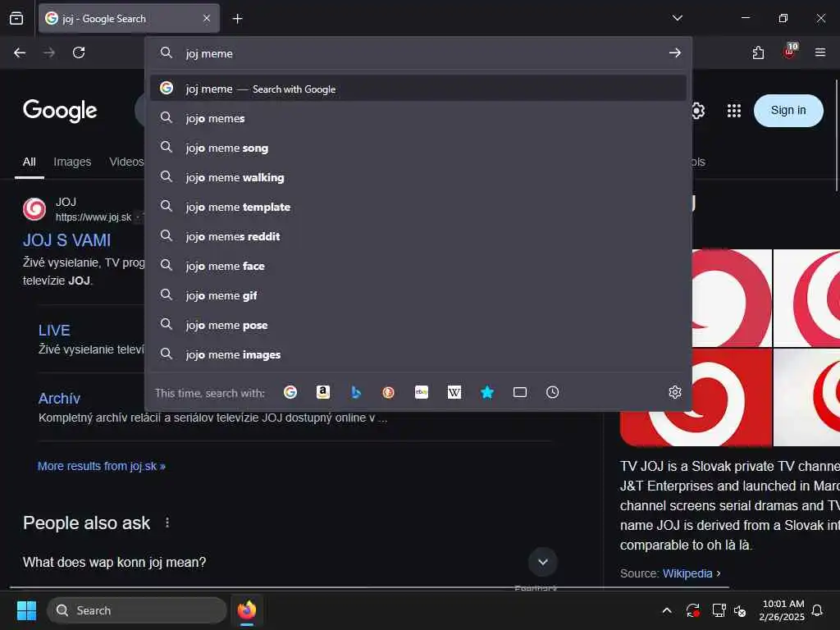This screenshot has height=630, width=840.
Task: Select 'joj meme — Search with Google' suggestion
Action: (418, 89)
